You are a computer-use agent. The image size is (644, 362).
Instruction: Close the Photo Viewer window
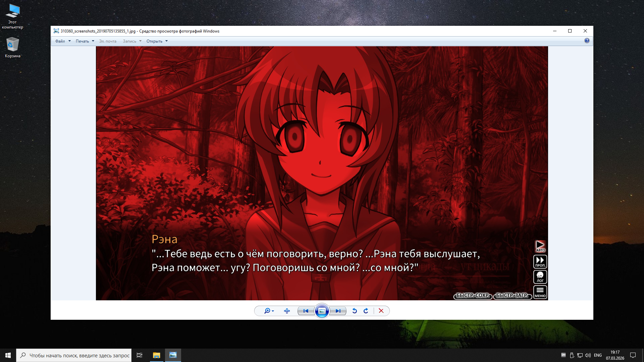coord(585,31)
